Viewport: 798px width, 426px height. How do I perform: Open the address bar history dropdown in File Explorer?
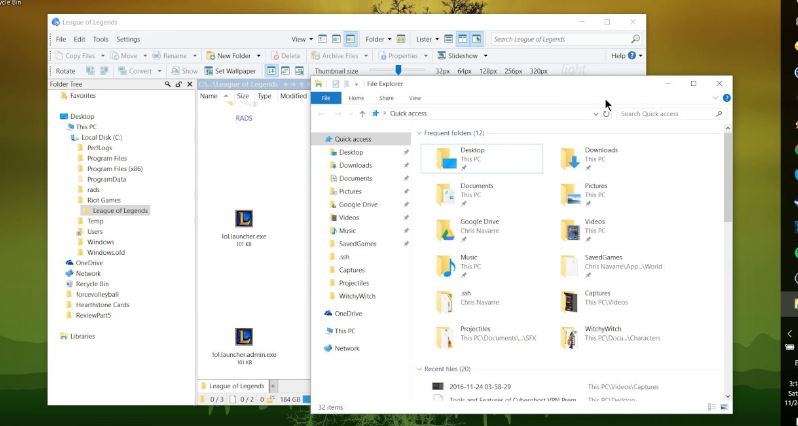click(x=596, y=114)
